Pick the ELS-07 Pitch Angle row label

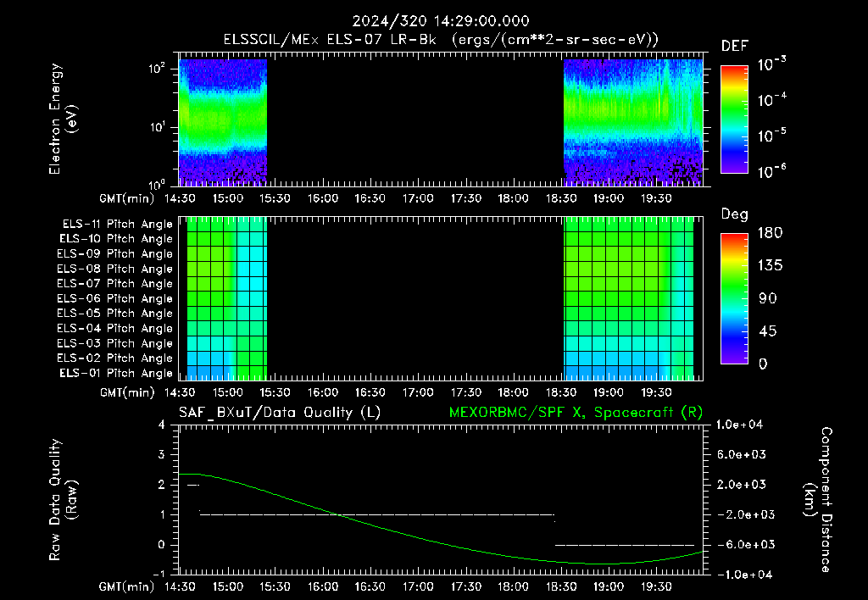click(114, 283)
